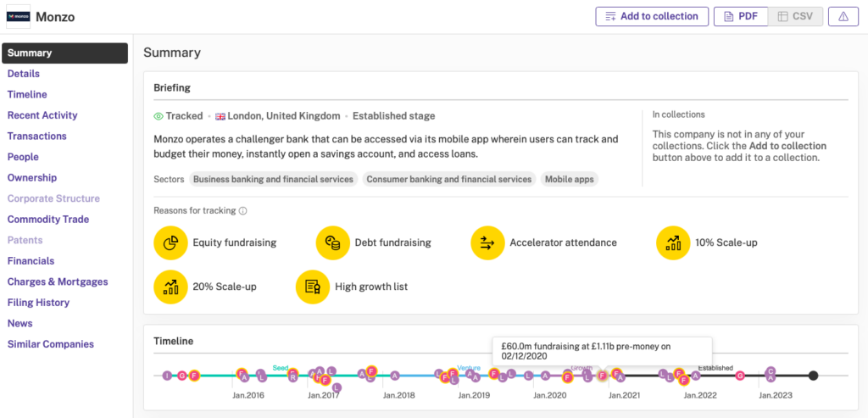Screen dimensions: 868x418
Task: Click the green eye Tracked icon
Action: [159, 116]
